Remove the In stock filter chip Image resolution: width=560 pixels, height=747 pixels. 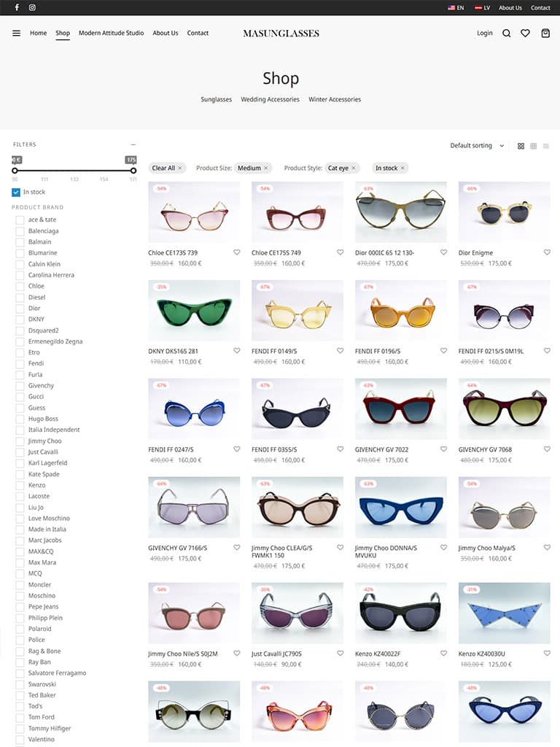tap(402, 169)
